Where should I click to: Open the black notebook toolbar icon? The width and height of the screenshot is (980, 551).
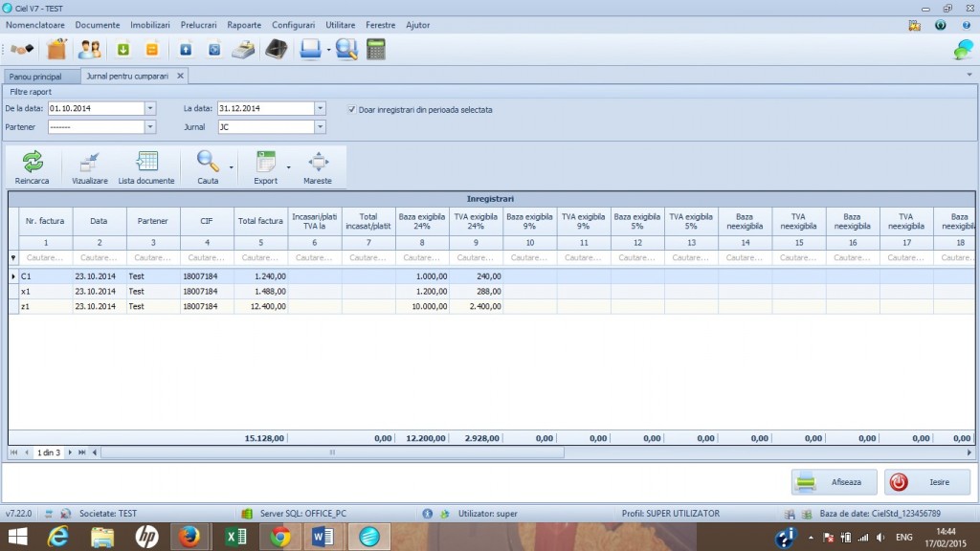coord(277,50)
